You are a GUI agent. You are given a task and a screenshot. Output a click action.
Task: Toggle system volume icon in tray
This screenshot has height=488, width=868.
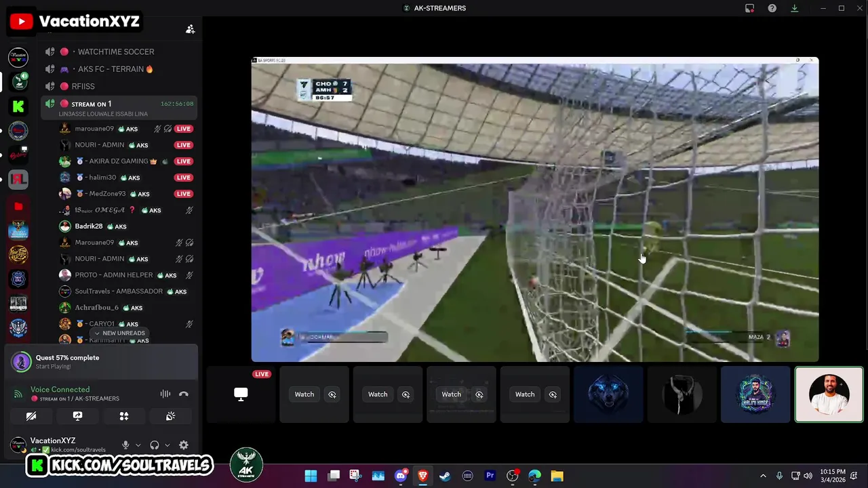(x=808, y=476)
